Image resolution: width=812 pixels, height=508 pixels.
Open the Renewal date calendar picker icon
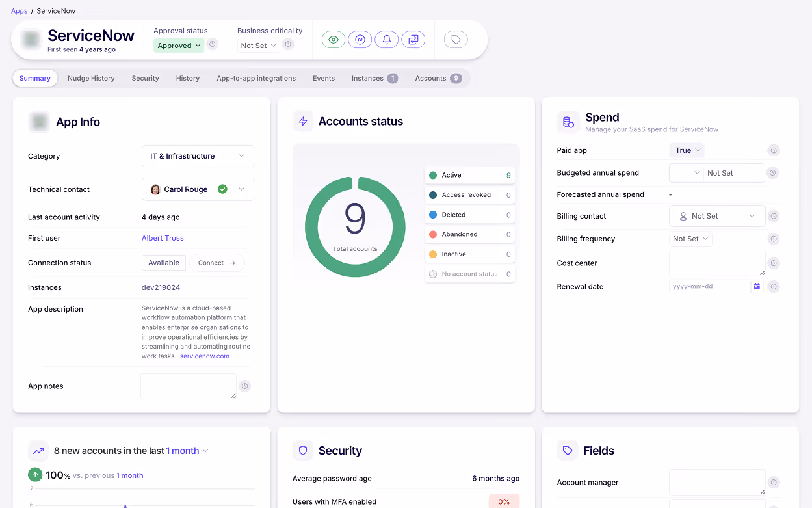tap(757, 286)
